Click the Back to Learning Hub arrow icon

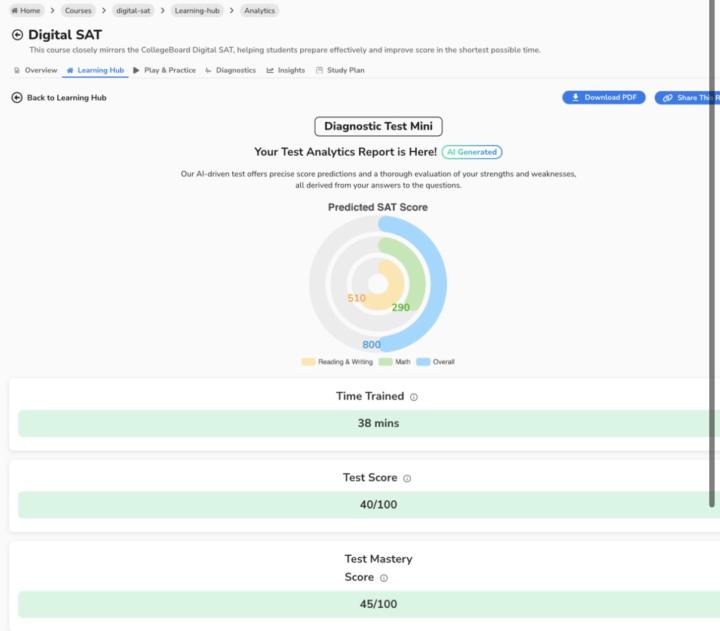(x=17, y=97)
